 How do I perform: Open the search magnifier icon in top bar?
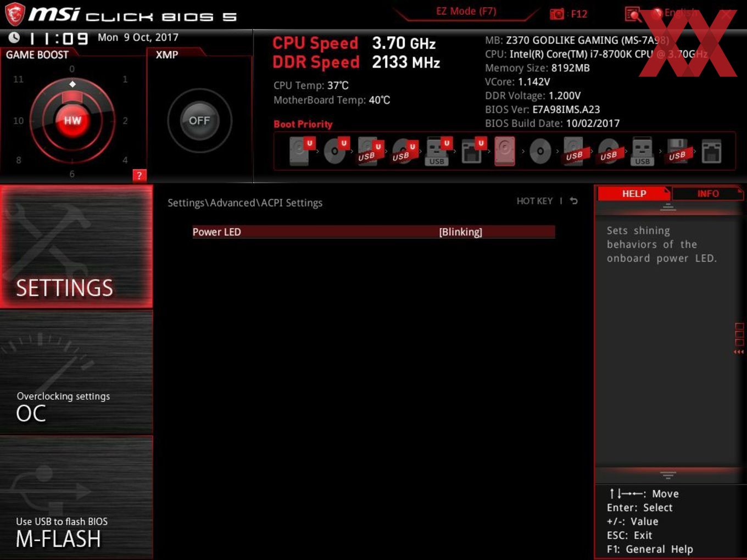click(633, 14)
